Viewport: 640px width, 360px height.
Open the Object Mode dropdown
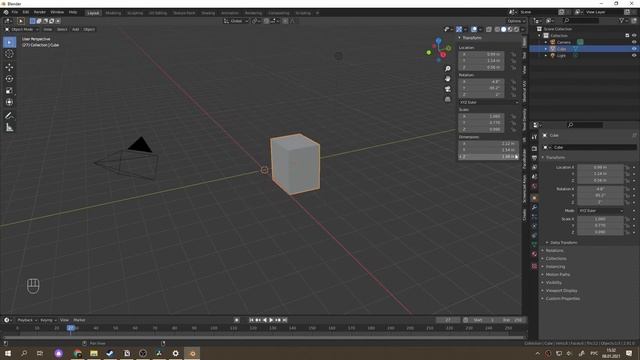click(x=22, y=29)
